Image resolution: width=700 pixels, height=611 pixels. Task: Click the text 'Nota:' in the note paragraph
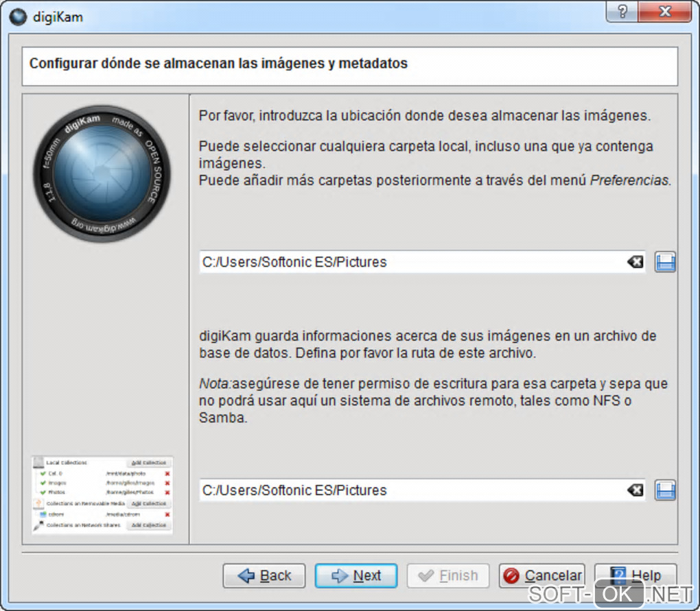215,383
